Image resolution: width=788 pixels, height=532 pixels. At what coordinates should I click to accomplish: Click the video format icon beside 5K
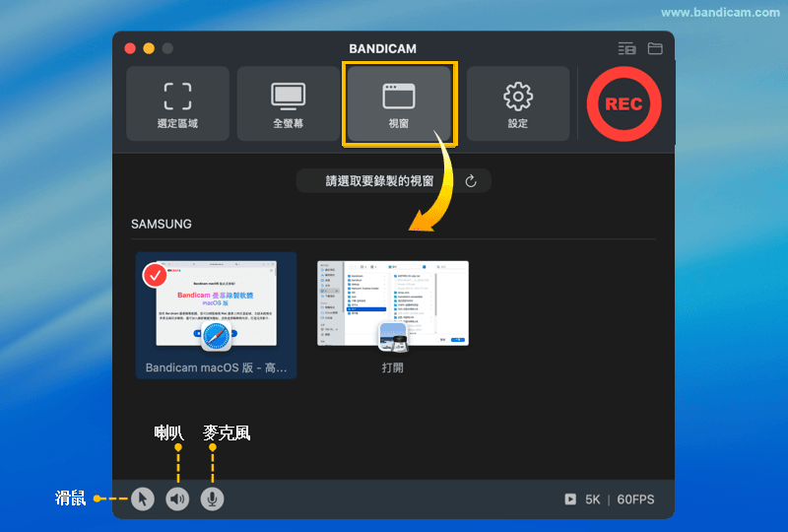570,499
